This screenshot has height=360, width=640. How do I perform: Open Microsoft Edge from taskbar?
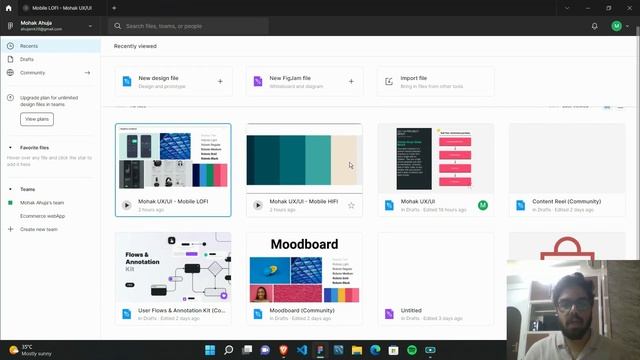tap(375, 350)
